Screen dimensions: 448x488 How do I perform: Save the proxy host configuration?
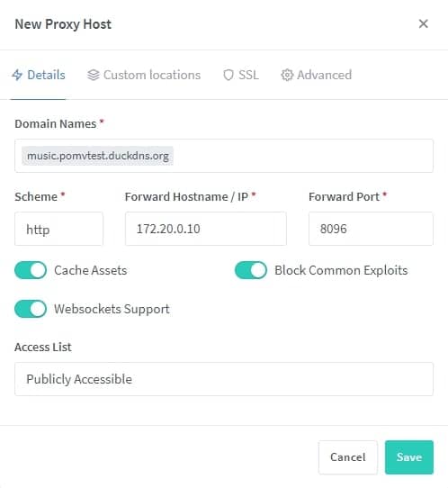tap(409, 457)
